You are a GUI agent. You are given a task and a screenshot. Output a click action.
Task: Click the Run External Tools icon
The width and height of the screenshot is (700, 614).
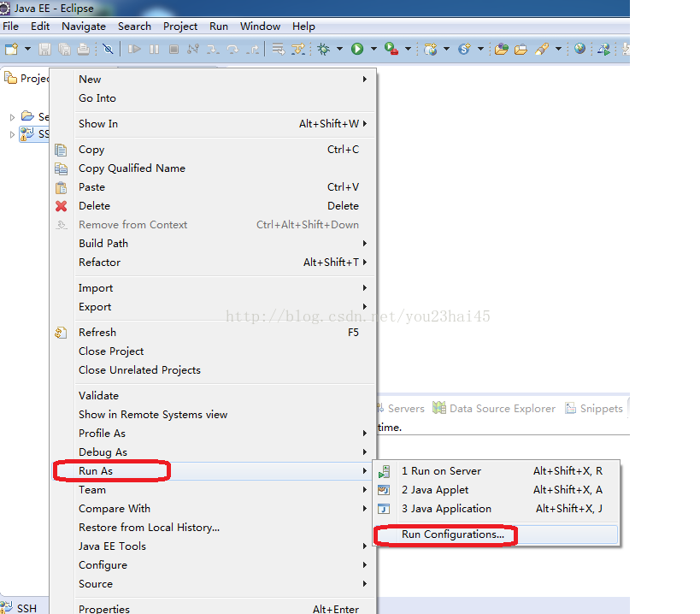(391, 49)
